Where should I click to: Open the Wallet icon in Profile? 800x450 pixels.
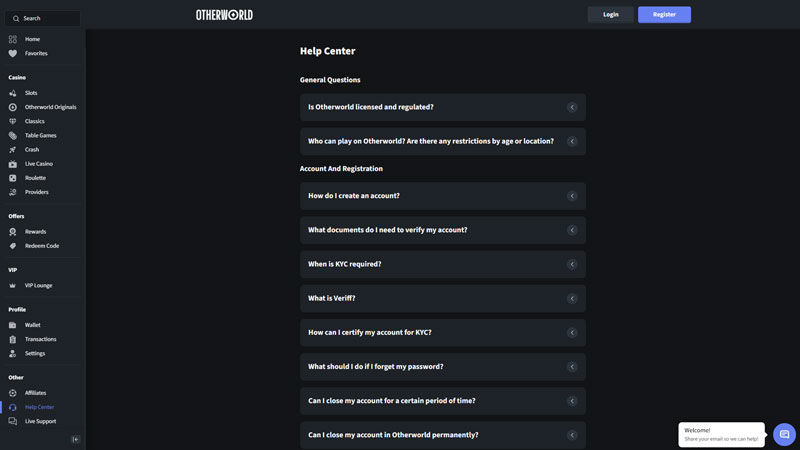click(13, 325)
